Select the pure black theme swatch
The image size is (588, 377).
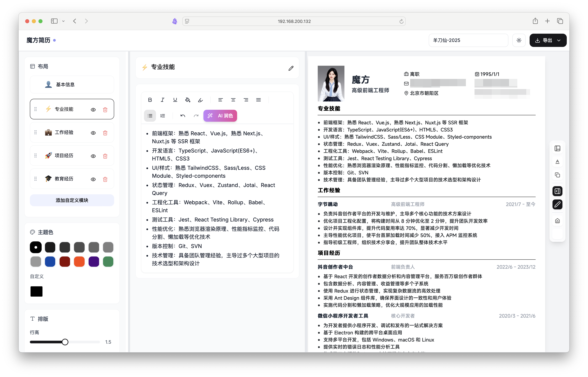tap(36, 247)
